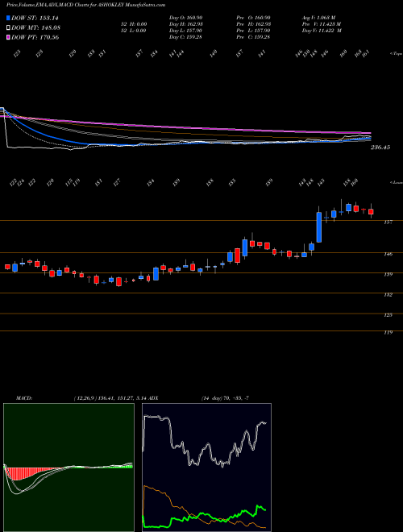Select the DOW ST: 153.14 label
Viewport: 403px width, 532px height.
[x=35, y=18]
